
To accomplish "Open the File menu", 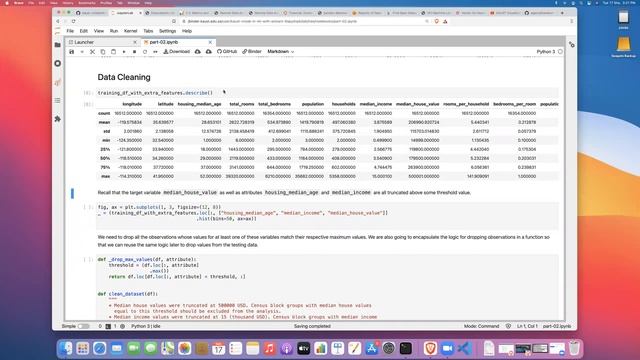I will coord(70,31).
